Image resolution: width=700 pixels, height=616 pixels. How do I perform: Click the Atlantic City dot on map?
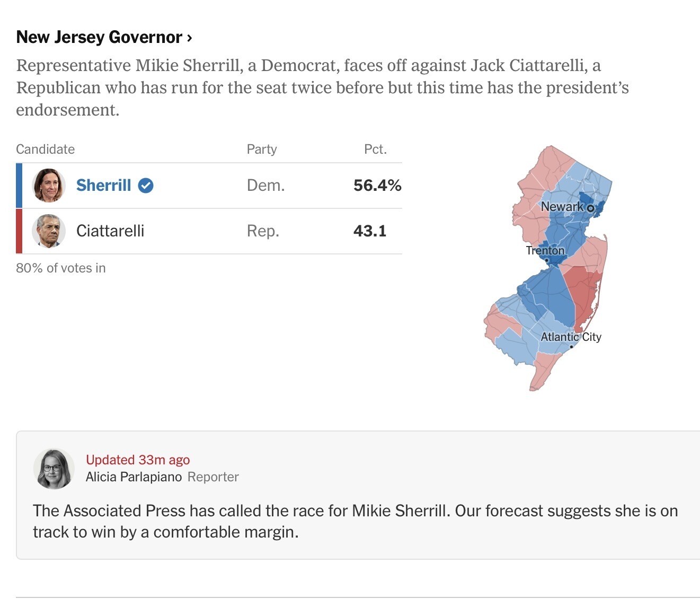point(571,347)
